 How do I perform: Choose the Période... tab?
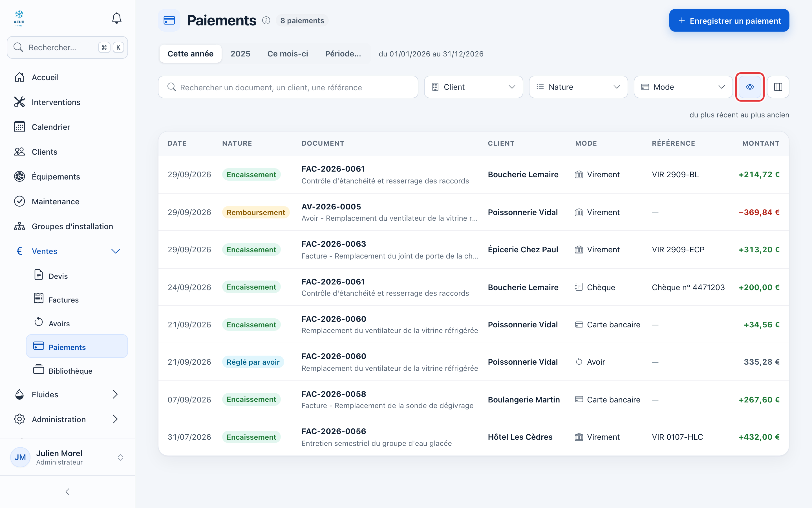(x=343, y=54)
